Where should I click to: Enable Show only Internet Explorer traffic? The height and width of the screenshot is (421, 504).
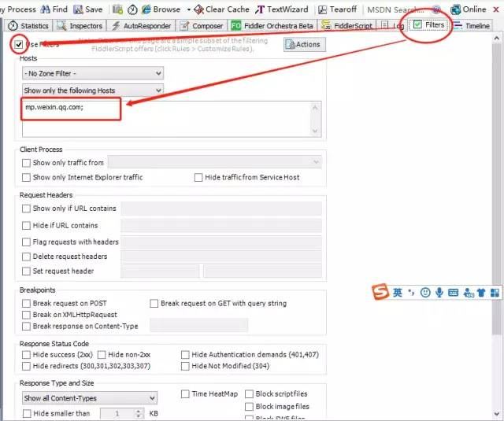coord(26,178)
